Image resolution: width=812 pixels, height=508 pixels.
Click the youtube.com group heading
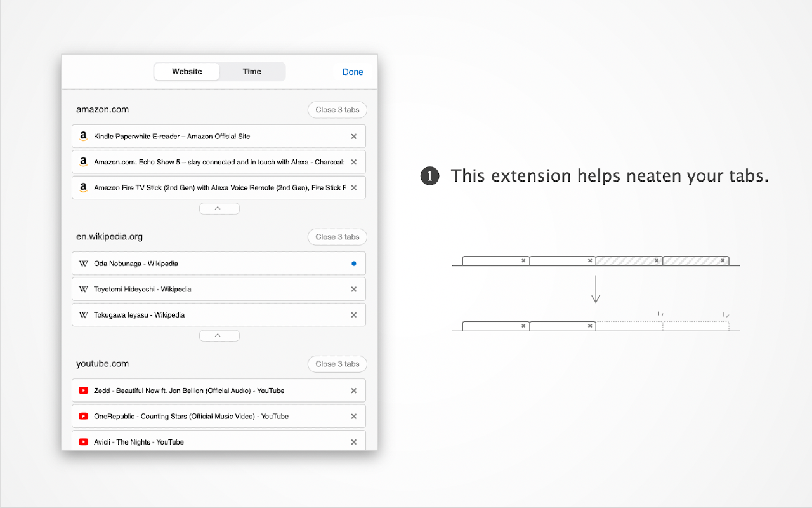[102, 364]
